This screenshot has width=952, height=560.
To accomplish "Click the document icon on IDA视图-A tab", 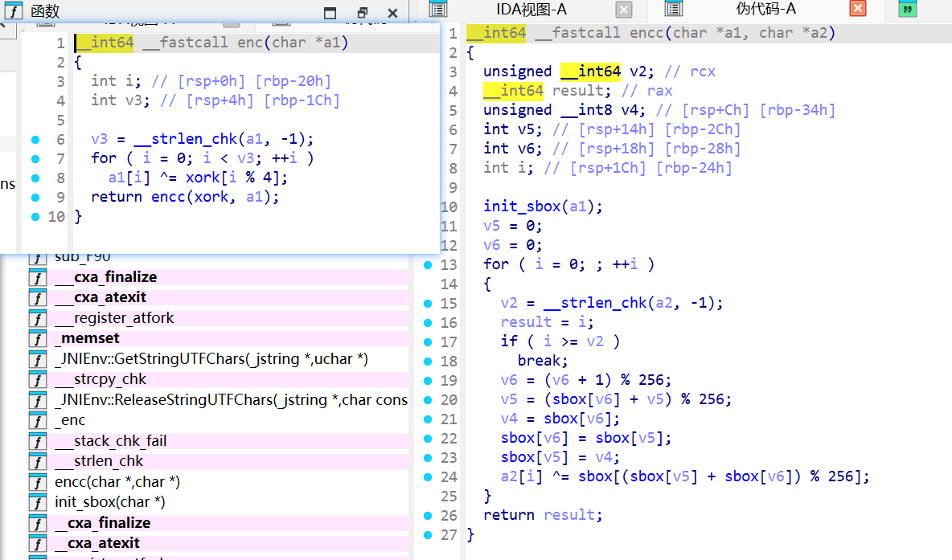I will [x=438, y=9].
